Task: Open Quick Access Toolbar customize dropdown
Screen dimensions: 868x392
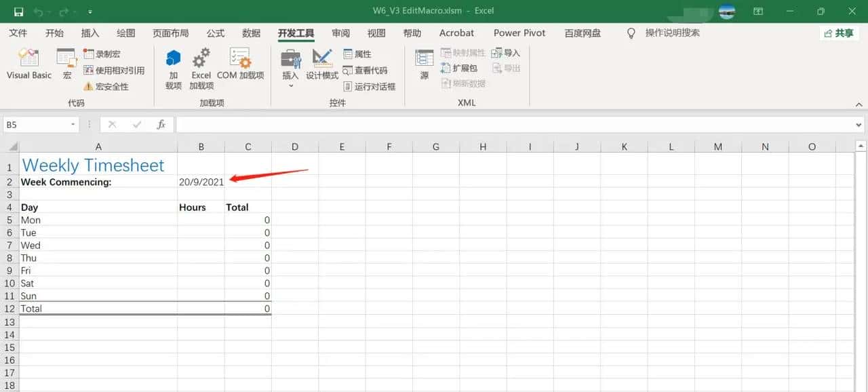Action: click(x=90, y=12)
